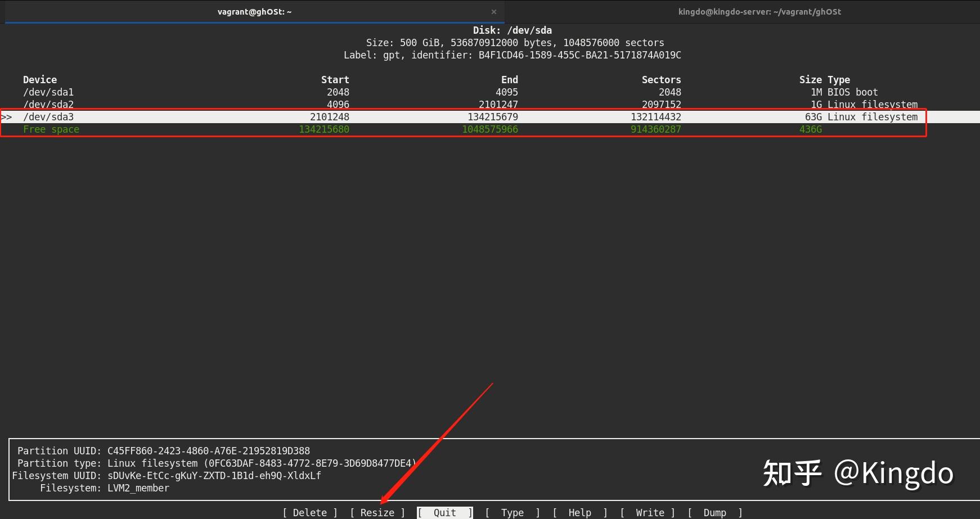This screenshot has height=519, width=980.
Task: Click start sector 2101248 of sda3
Action: coord(330,117)
